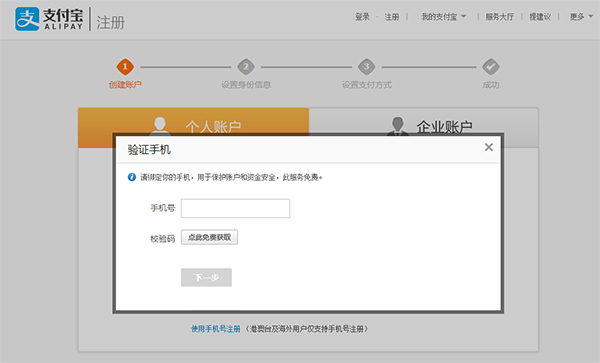Click the 设置支付方式 step label
The height and width of the screenshot is (363, 600).
367,85
